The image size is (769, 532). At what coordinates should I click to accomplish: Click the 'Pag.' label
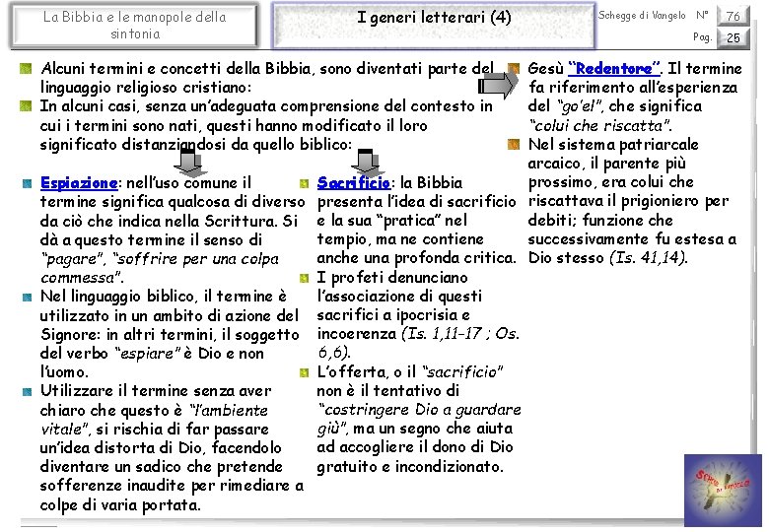[x=702, y=37]
